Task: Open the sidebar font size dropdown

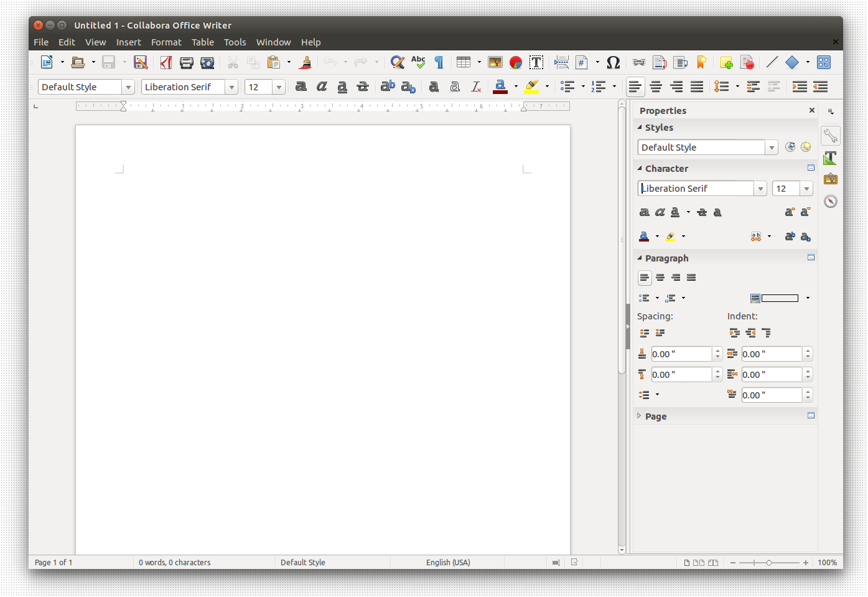Action: [x=806, y=189]
